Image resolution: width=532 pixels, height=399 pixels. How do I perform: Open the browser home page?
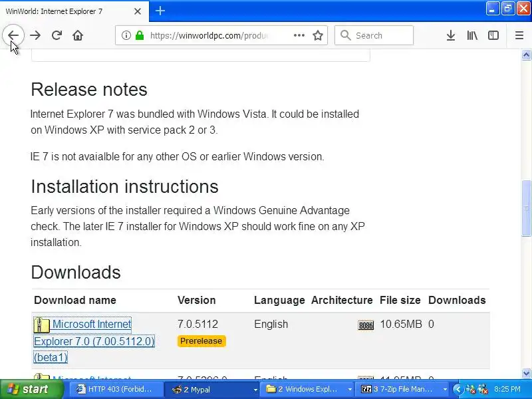[78, 35]
